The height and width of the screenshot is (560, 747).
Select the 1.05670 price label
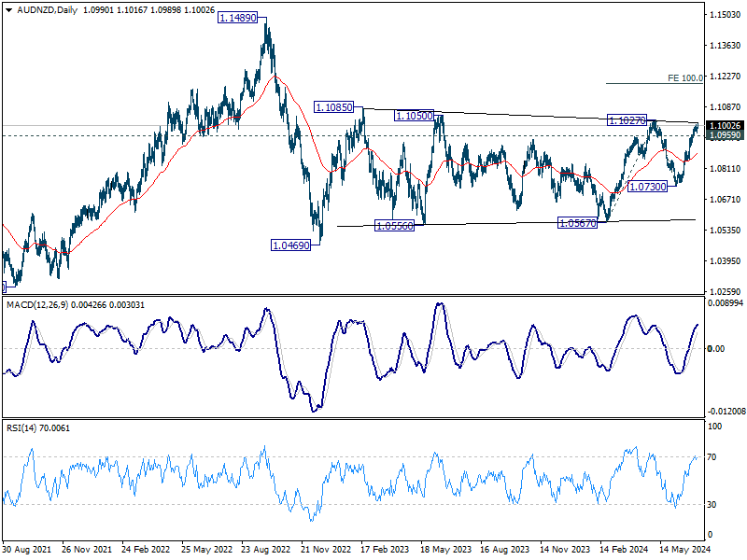pos(577,223)
